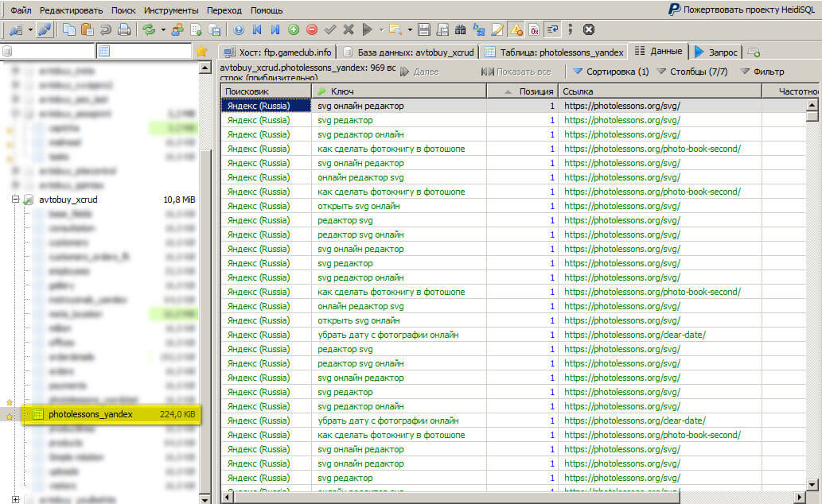Viewport: 822px width, 504px height.
Task: Collapse the avtobuy_xcrud database tree node
Action: (x=15, y=200)
